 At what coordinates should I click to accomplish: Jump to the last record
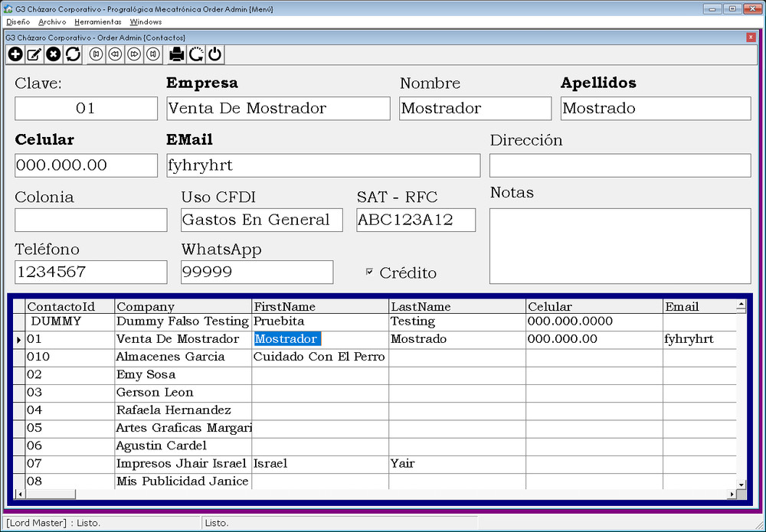click(152, 54)
